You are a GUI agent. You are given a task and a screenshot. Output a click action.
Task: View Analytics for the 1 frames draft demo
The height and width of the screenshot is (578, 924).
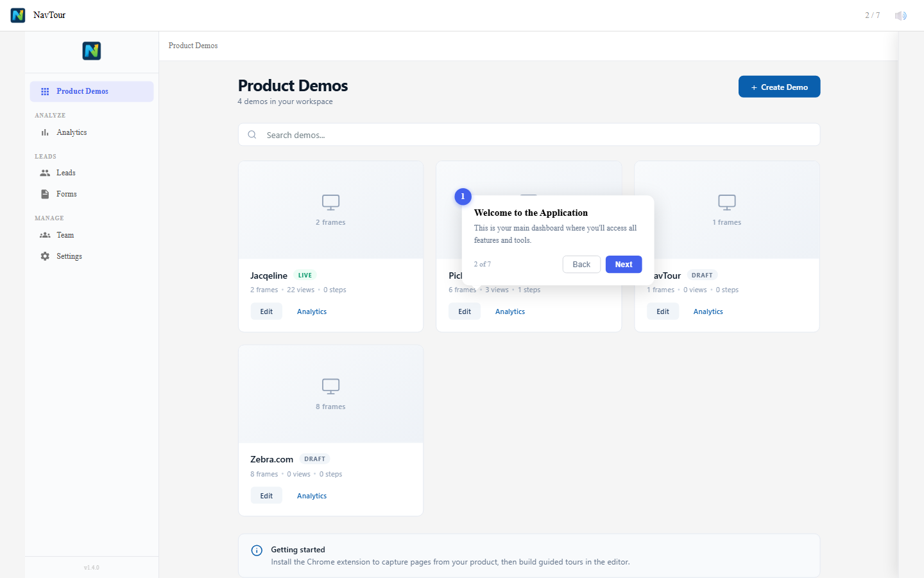coord(708,311)
